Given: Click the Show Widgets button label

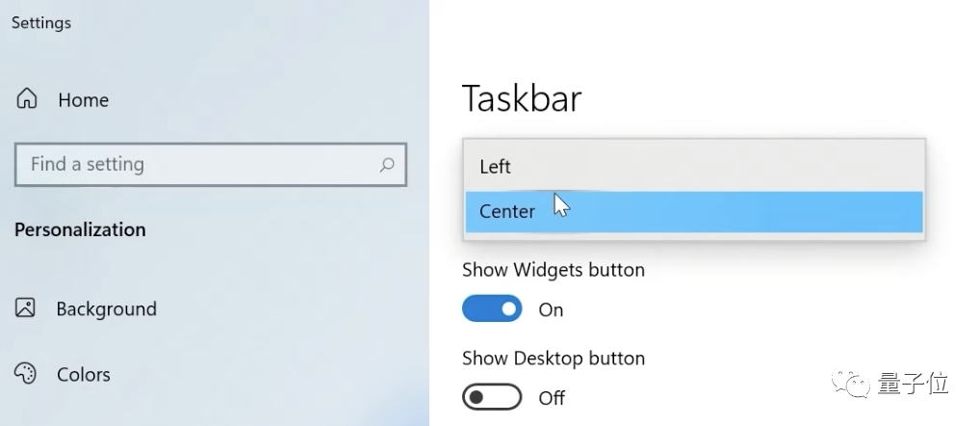Looking at the screenshot, I should (554, 270).
